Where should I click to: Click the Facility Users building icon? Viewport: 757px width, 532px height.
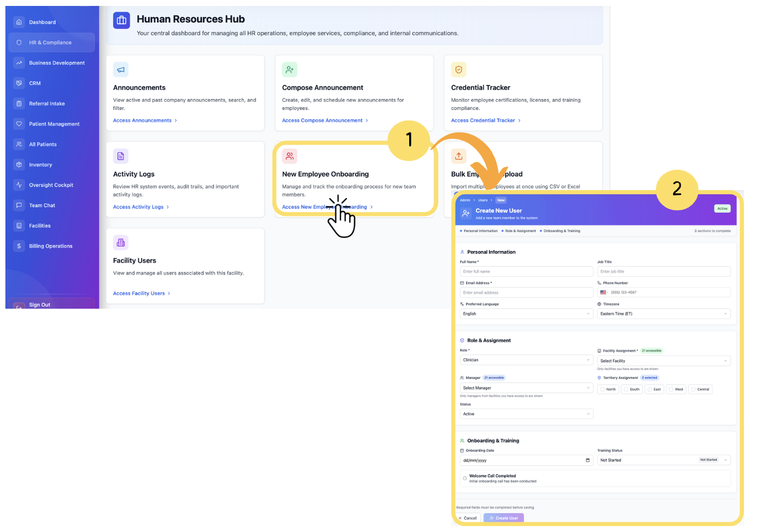tap(121, 242)
